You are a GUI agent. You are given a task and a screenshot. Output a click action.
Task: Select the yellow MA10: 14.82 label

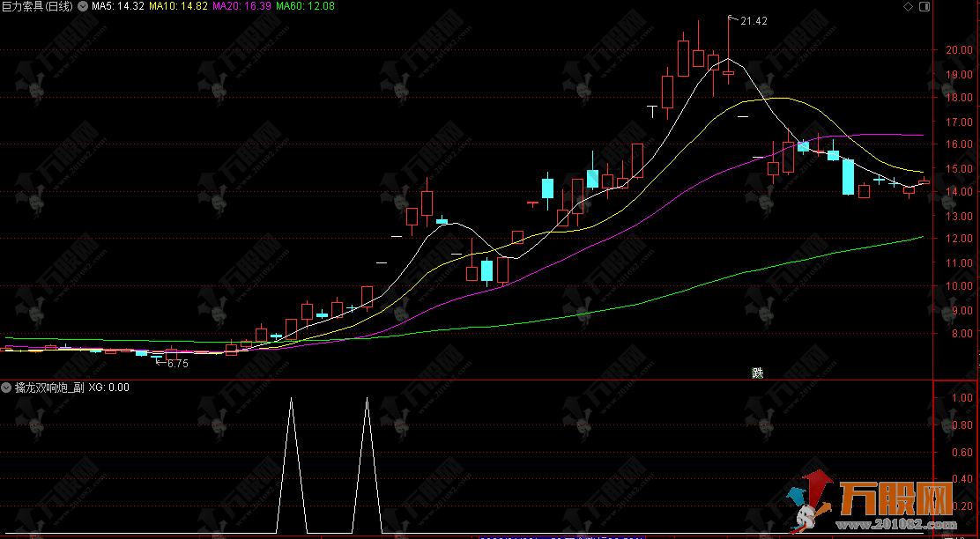click(x=178, y=6)
